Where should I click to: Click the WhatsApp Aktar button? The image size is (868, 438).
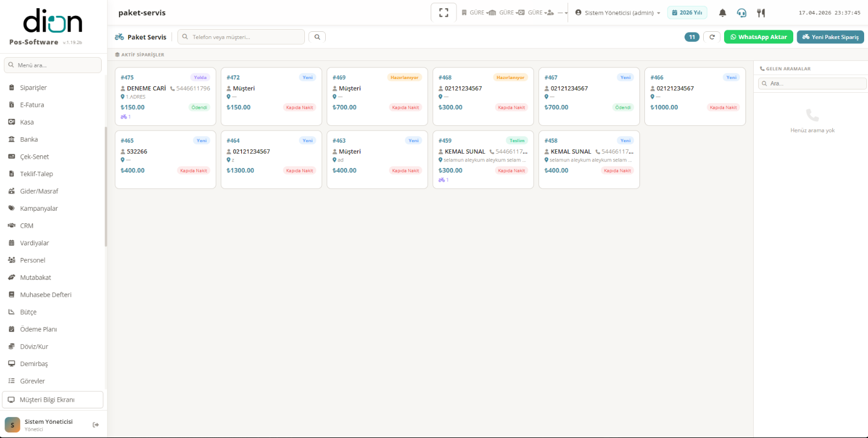point(759,37)
